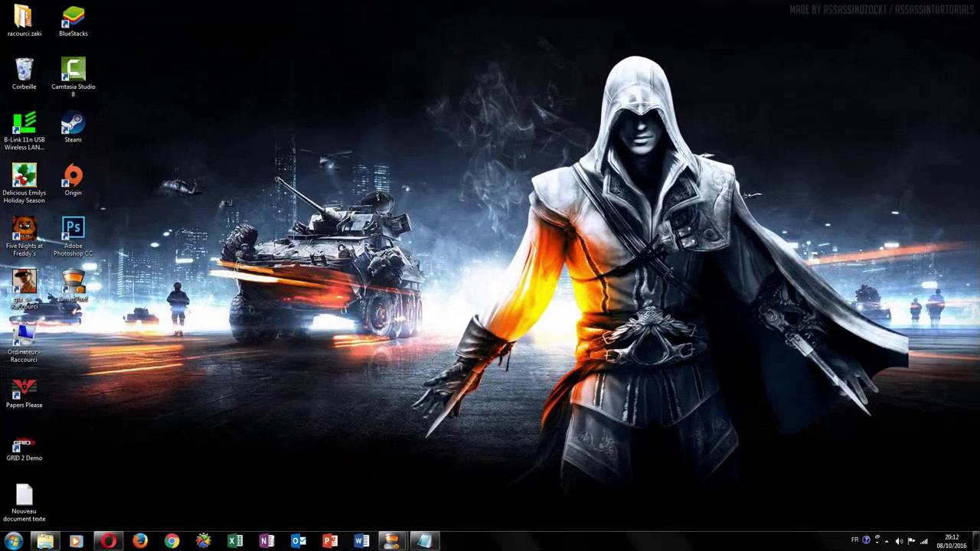Show hidden system tray icons
The height and width of the screenshot is (551, 980).
[887, 541]
